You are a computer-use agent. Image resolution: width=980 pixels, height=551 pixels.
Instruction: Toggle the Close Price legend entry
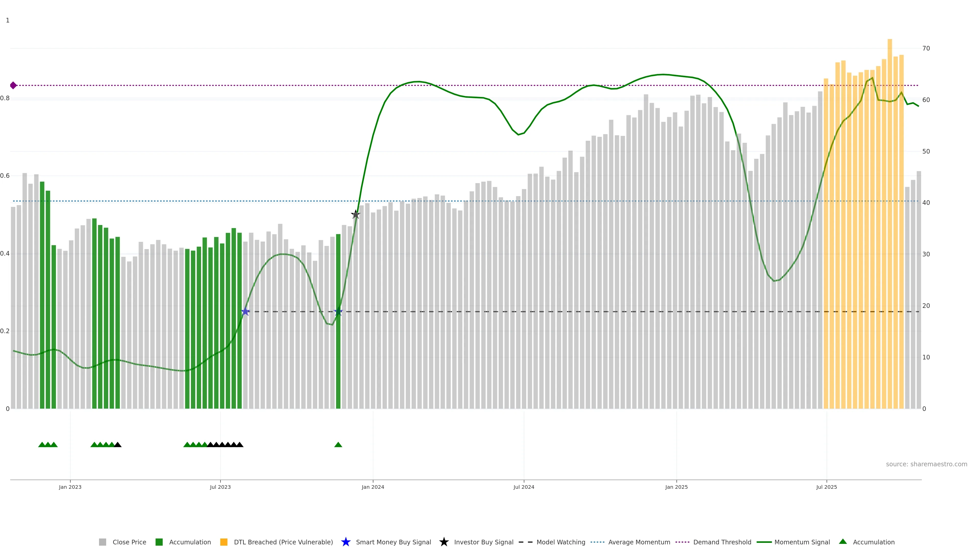pyautogui.click(x=129, y=542)
